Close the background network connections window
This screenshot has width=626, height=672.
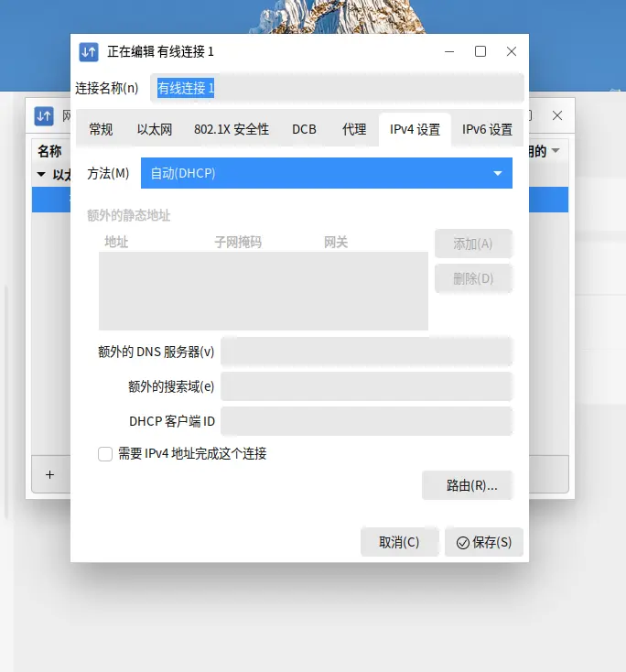coord(557,115)
